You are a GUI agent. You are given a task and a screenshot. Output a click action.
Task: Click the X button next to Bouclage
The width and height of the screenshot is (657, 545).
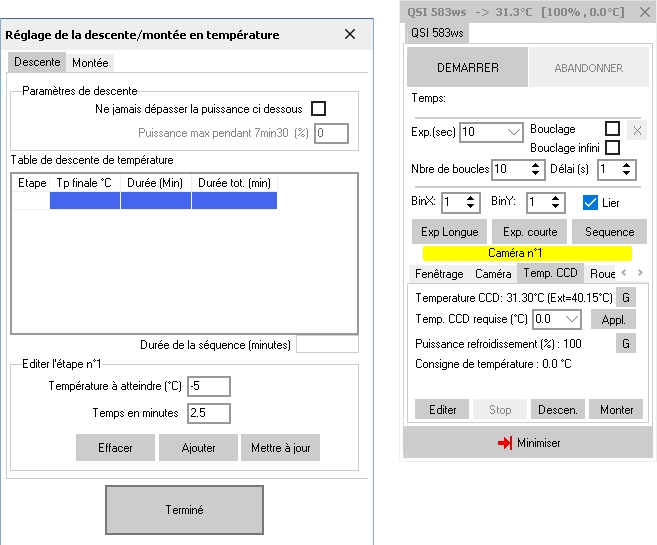[x=638, y=130]
